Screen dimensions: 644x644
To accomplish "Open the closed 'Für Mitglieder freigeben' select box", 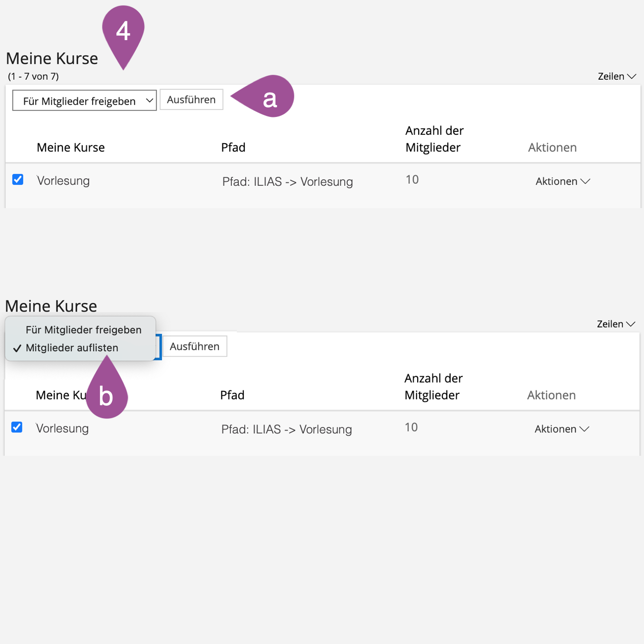I will pyautogui.click(x=84, y=101).
